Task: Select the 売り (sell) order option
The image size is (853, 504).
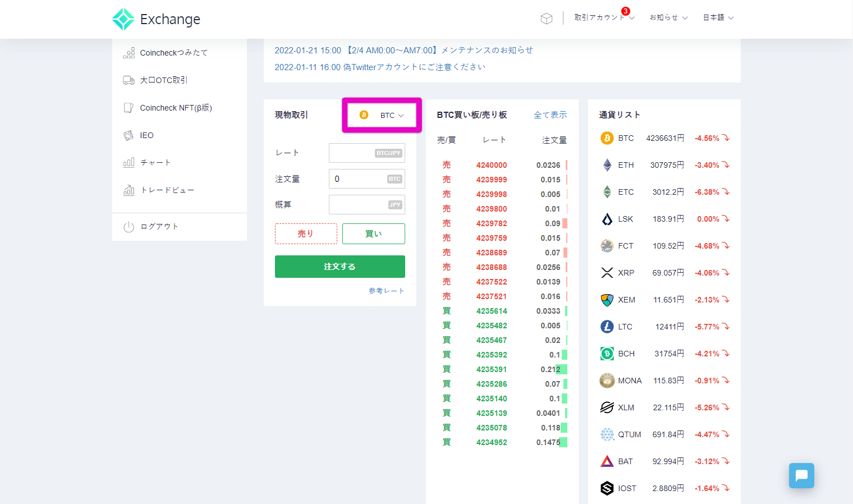Action: [306, 233]
